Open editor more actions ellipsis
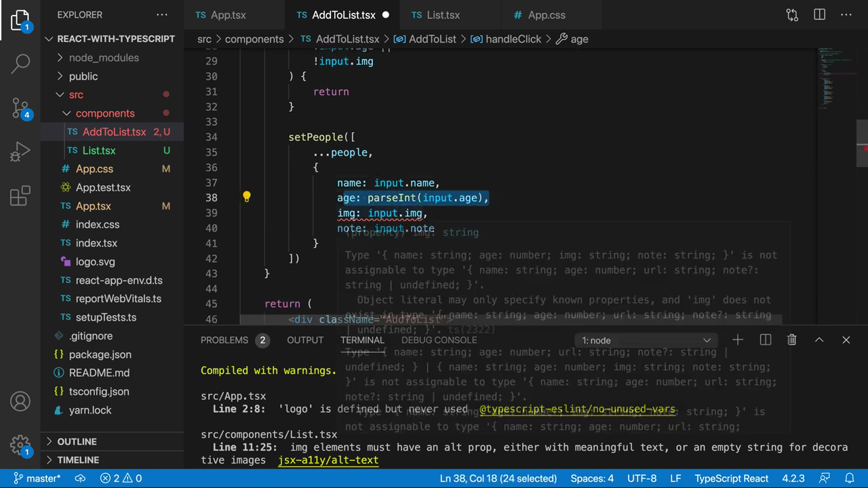 (x=846, y=15)
